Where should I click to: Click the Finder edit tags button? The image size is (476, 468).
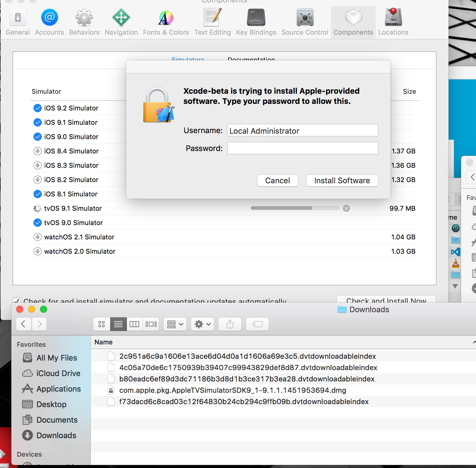pos(257,324)
